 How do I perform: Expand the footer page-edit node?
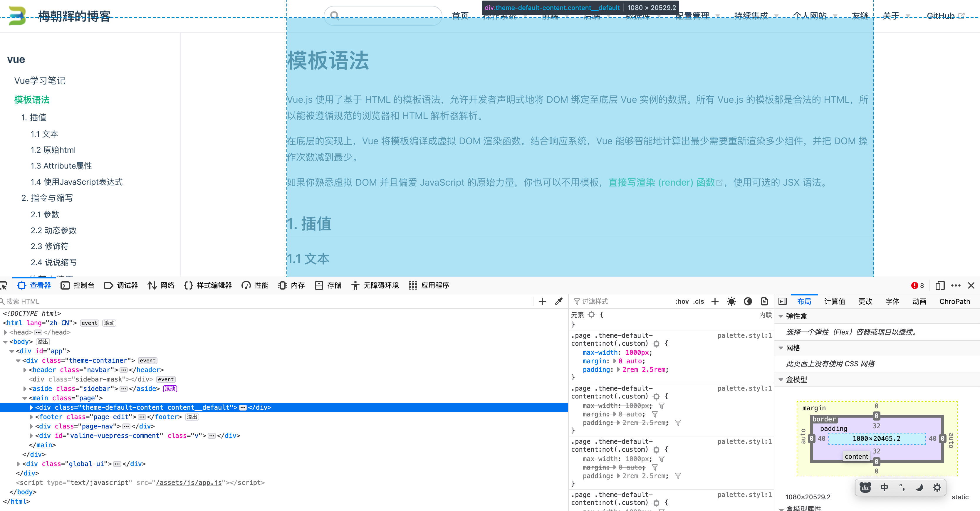point(31,417)
